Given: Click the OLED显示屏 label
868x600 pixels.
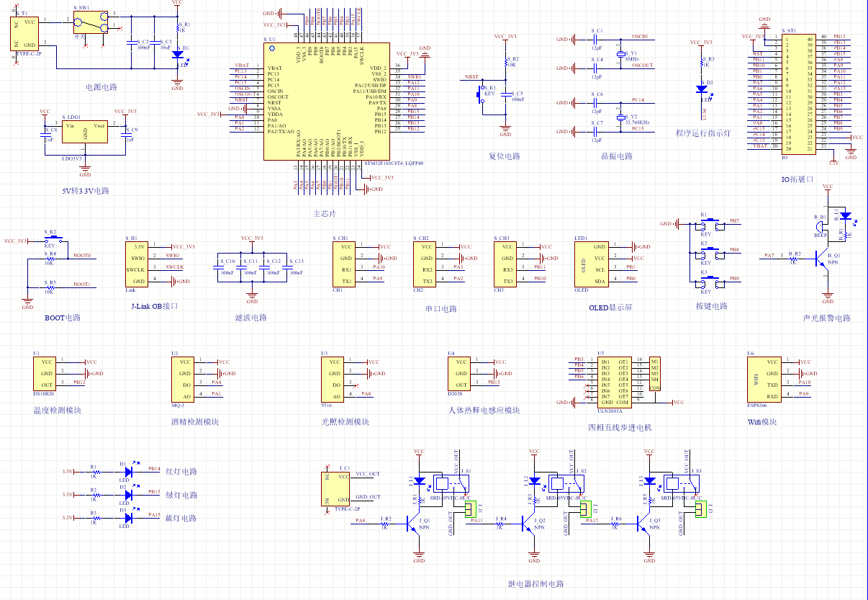Looking at the screenshot, I should point(610,308).
